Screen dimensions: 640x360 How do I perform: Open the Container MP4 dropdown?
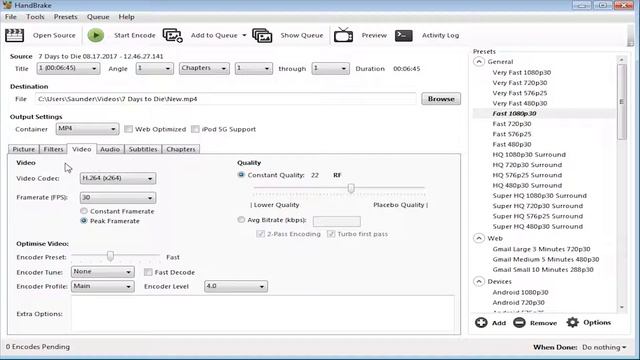tap(87, 129)
